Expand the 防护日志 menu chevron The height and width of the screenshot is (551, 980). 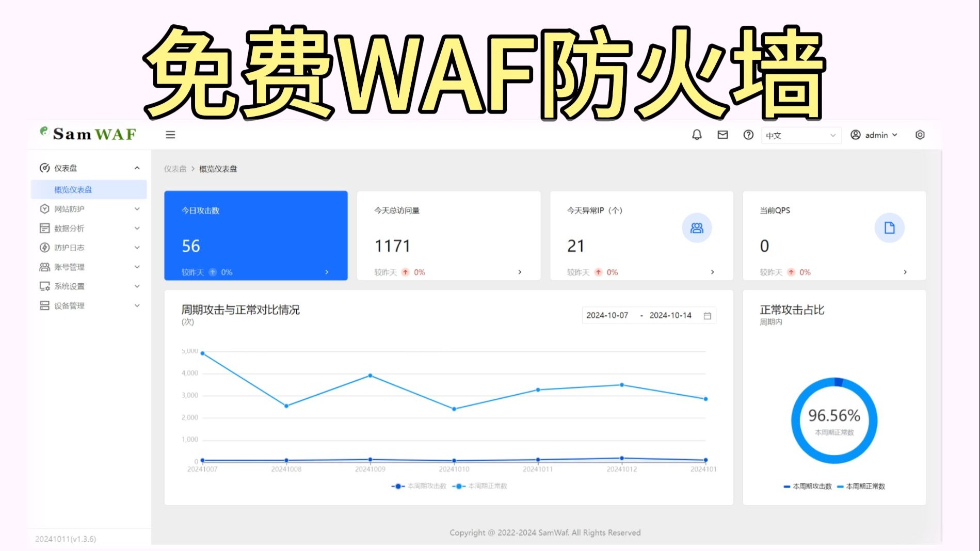pyautogui.click(x=137, y=248)
